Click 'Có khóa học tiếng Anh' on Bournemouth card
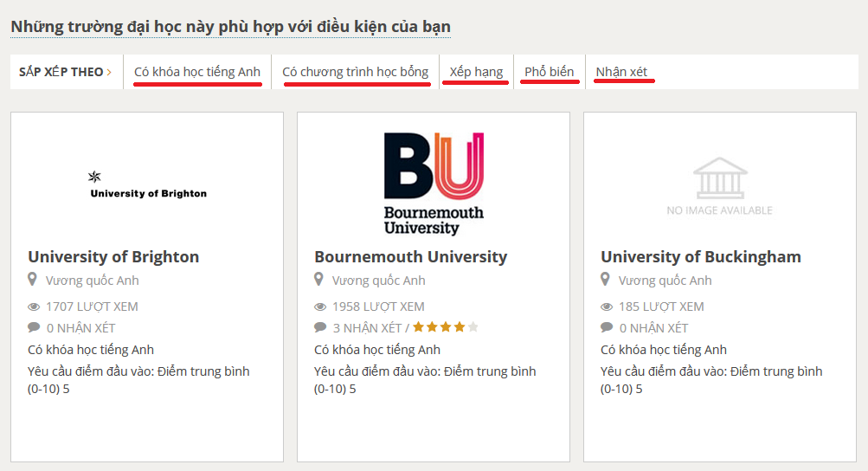 [377, 350]
